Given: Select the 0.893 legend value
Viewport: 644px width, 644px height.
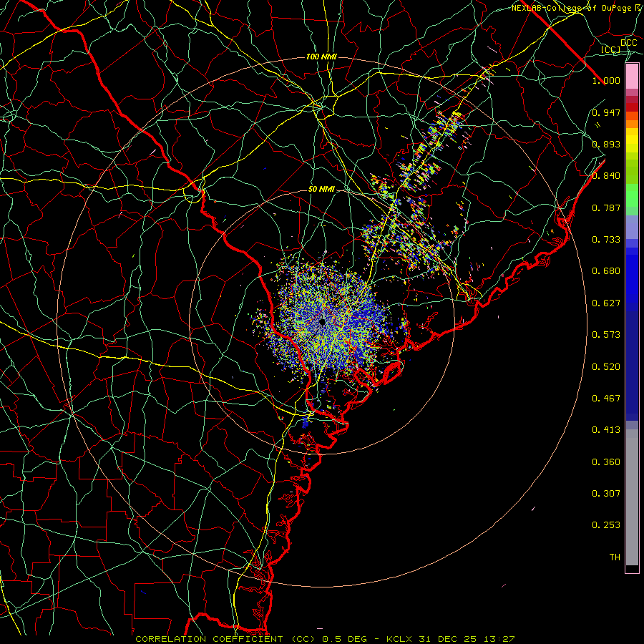Looking at the screenshot, I should (606, 144).
